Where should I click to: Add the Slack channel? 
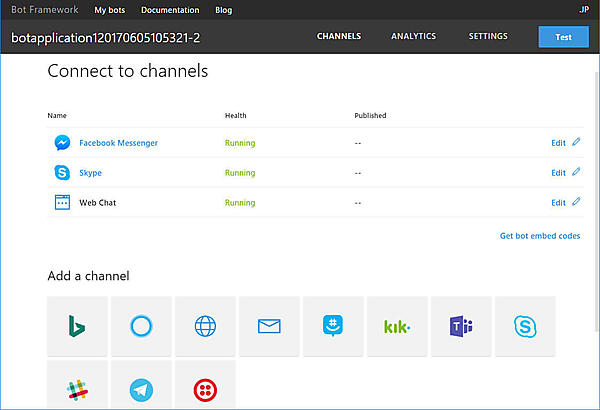pyautogui.click(x=77, y=388)
